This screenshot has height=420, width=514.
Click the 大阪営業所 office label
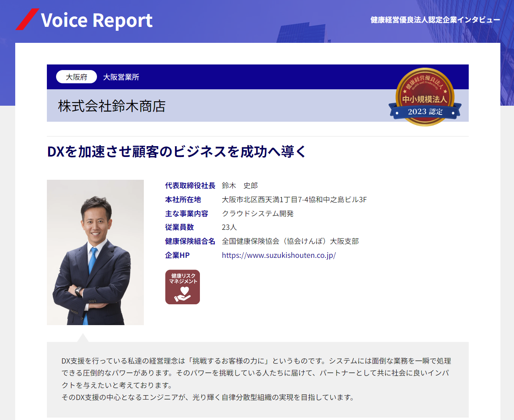[x=121, y=77]
